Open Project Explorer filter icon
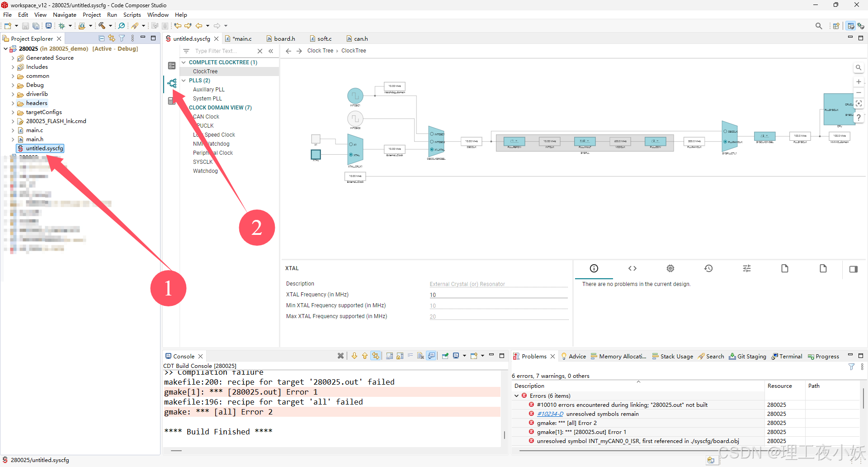This screenshot has width=868, height=467. click(122, 38)
